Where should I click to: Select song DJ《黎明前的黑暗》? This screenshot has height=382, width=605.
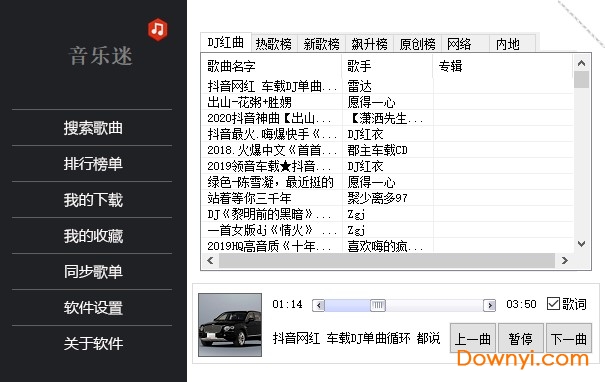(x=269, y=214)
